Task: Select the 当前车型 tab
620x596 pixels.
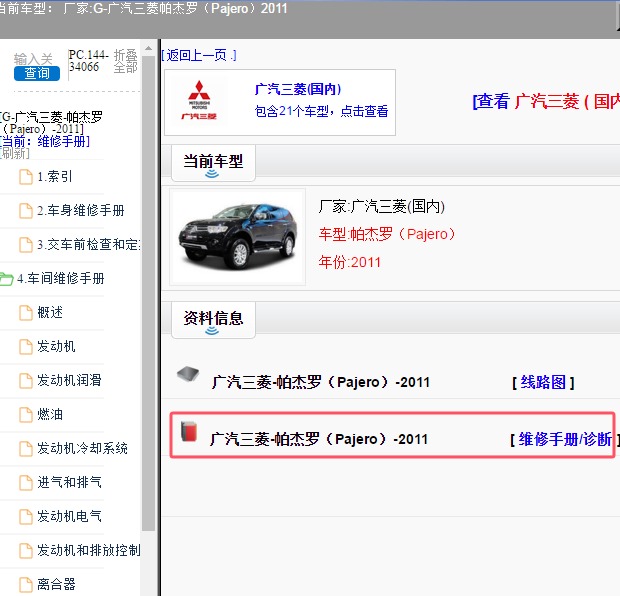Action: click(x=214, y=163)
